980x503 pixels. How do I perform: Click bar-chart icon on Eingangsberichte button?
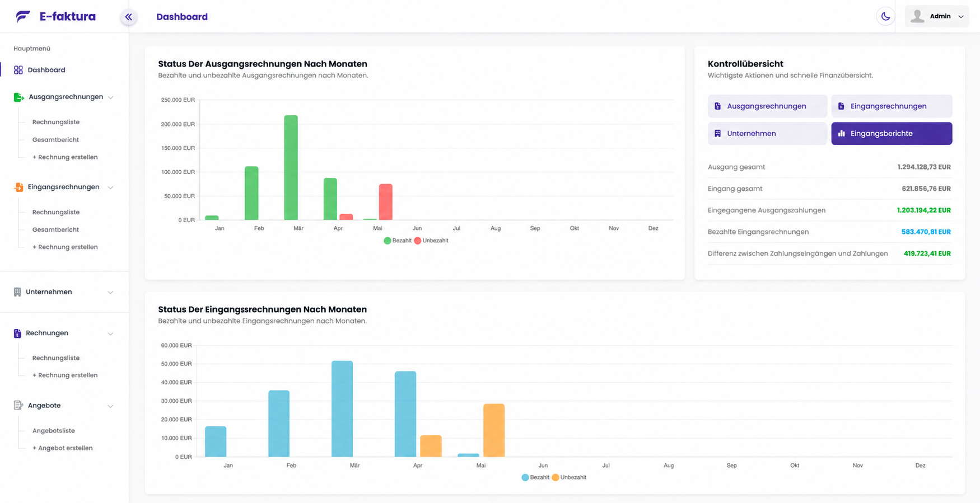click(x=841, y=134)
